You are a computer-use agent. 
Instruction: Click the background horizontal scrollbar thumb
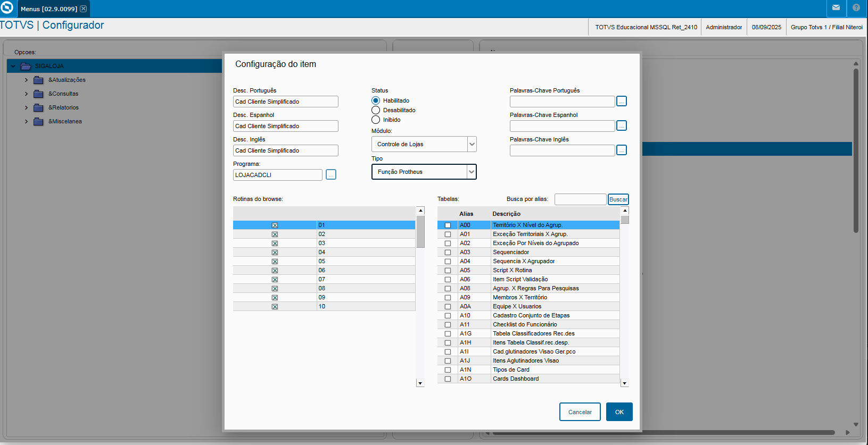click(x=663, y=432)
